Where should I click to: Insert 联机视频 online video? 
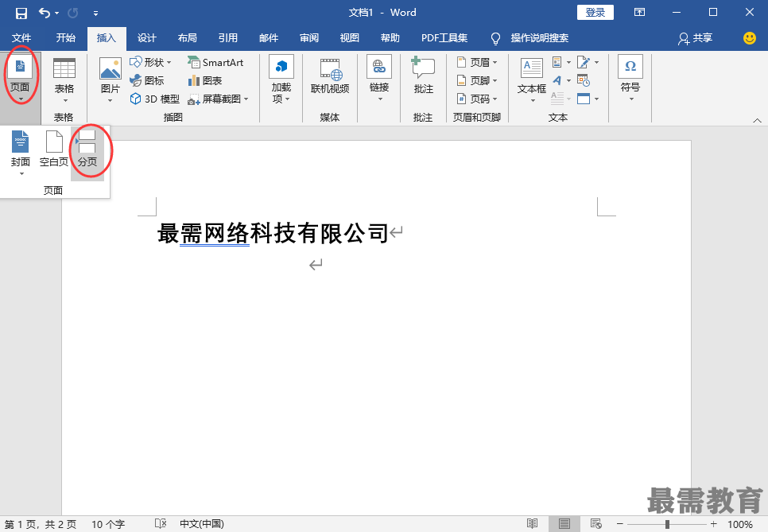(x=330, y=76)
